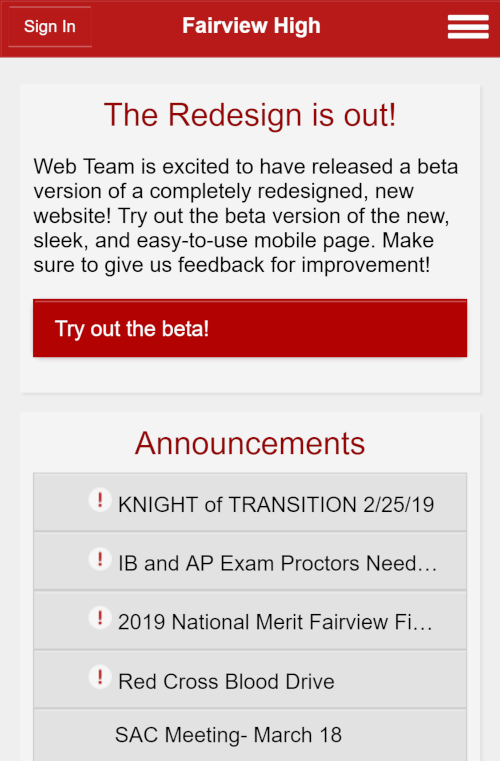500x761 pixels.
Task: Open the KNIGHT of TRANSITION 2/25/19 announcement
Action: tap(250, 502)
